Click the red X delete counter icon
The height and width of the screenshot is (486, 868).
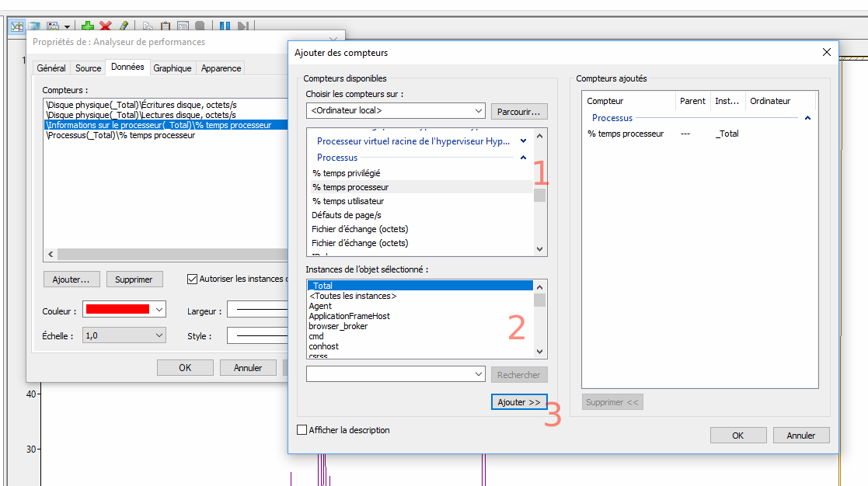coord(106,26)
